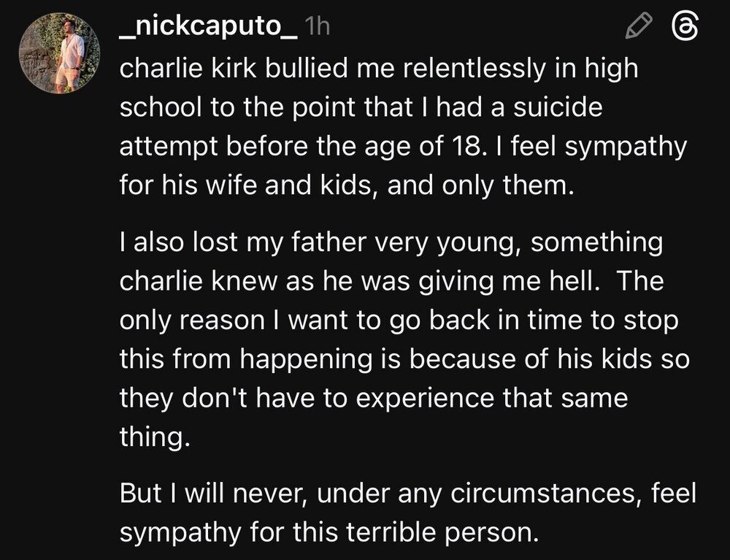Image resolution: width=730 pixels, height=560 pixels.
Task: Click the single word "thing." line
Action: point(148,436)
